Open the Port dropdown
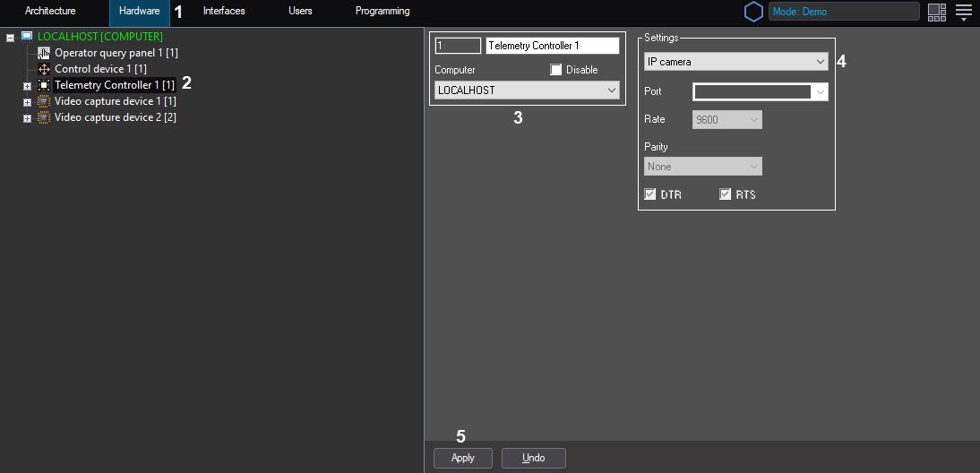This screenshot has width=980, height=473. 760,92
